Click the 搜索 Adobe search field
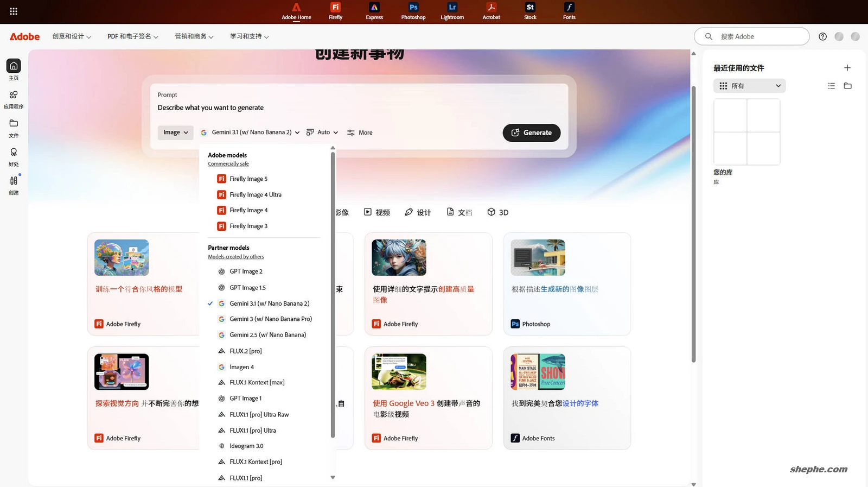Screen dimensions: 868x487 (751, 36)
